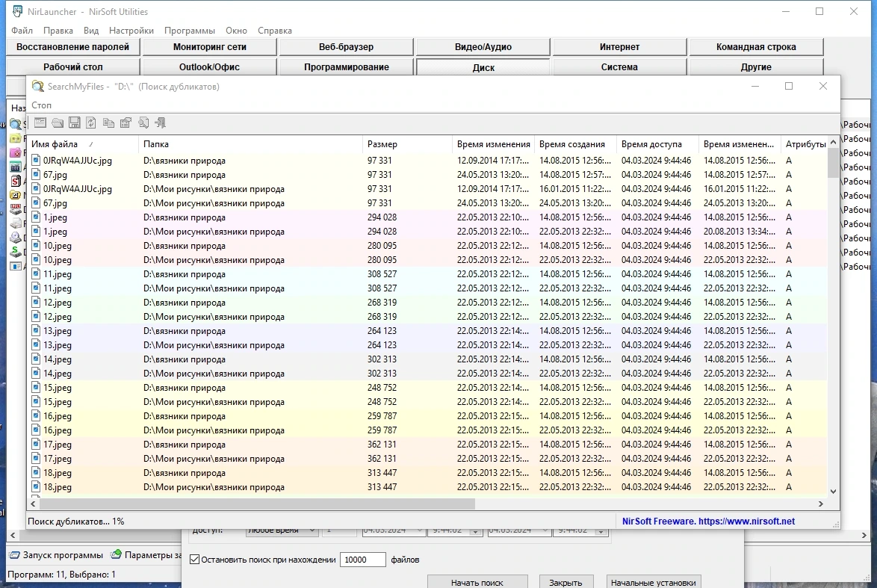Click the Начальные установки button

[x=654, y=582]
